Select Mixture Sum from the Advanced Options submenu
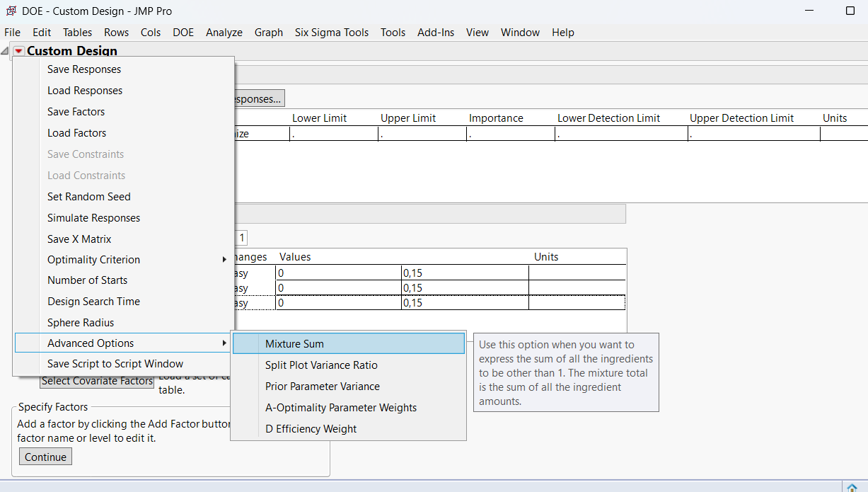 [x=294, y=344]
